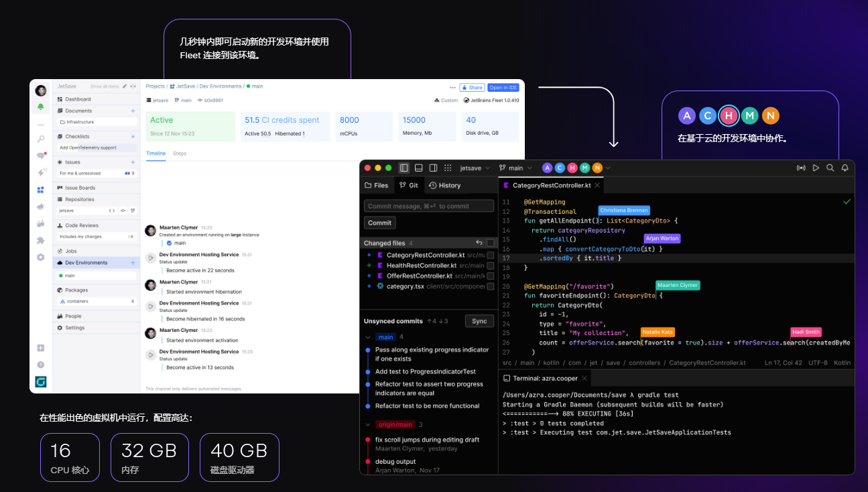Click the Open in IDE button
This screenshot has height=492, width=868.
pyautogui.click(x=503, y=87)
